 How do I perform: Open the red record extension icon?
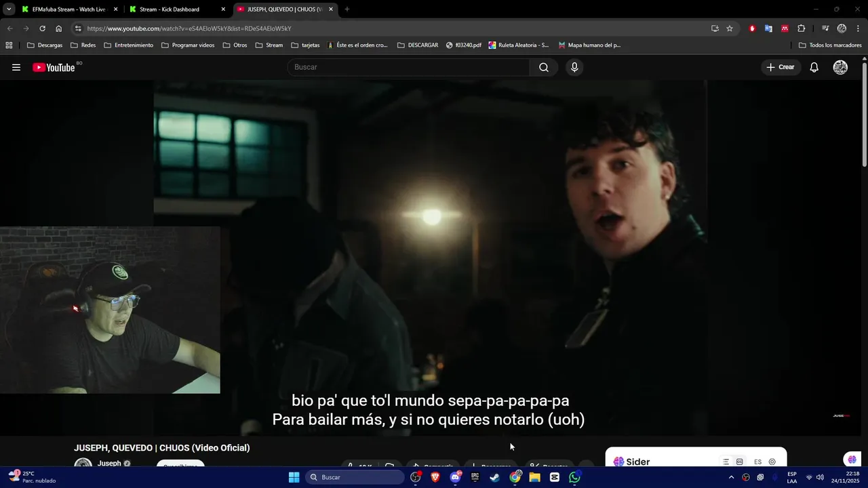(x=752, y=28)
